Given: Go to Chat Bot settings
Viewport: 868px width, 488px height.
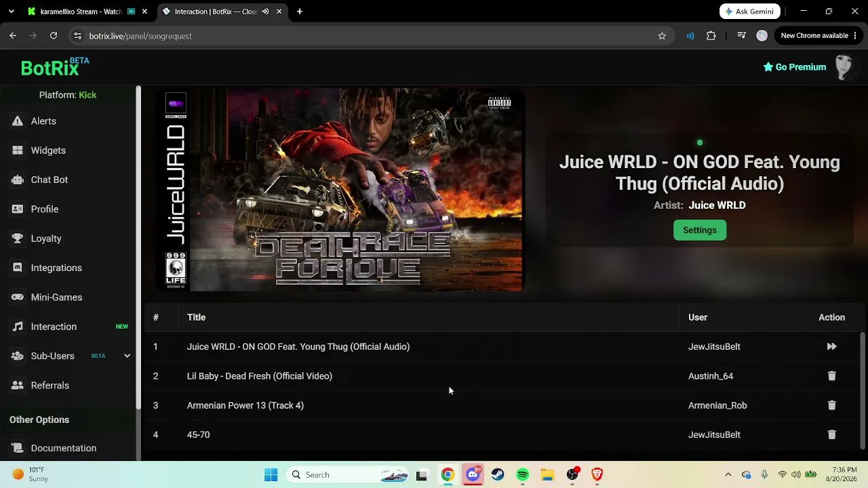Looking at the screenshot, I should click(49, 180).
